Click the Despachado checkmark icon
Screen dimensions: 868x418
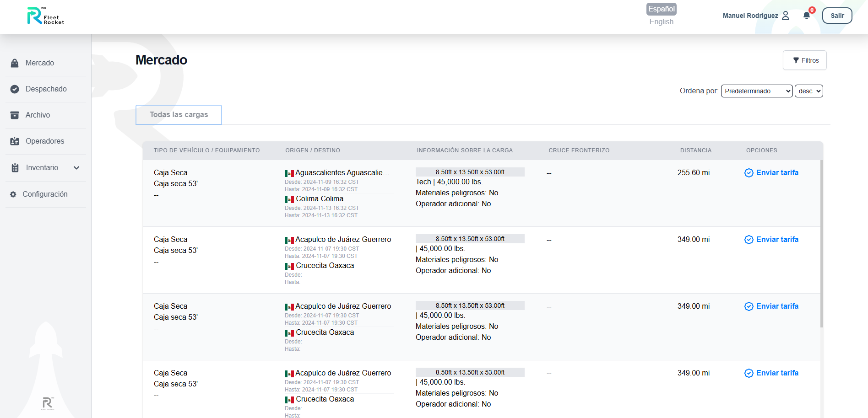(x=15, y=89)
